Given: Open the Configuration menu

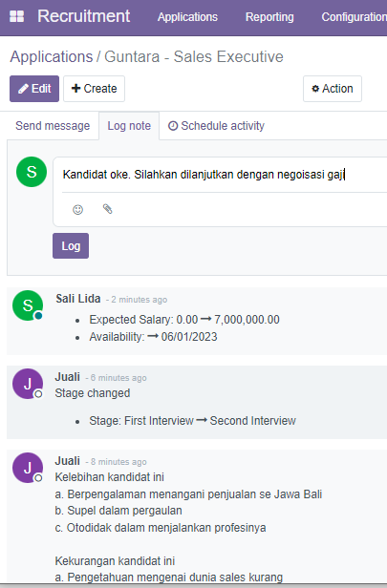Looking at the screenshot, I should 354,17.
